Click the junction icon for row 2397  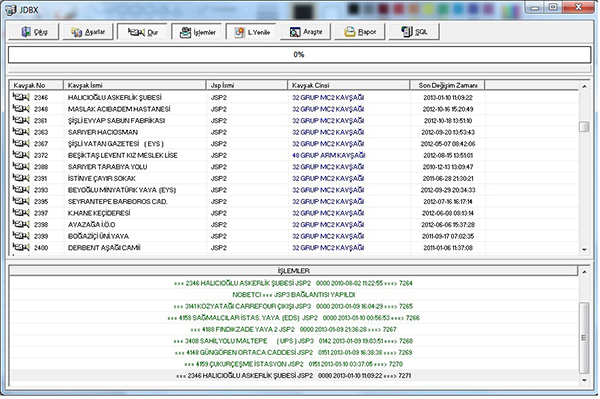point(21,212)
